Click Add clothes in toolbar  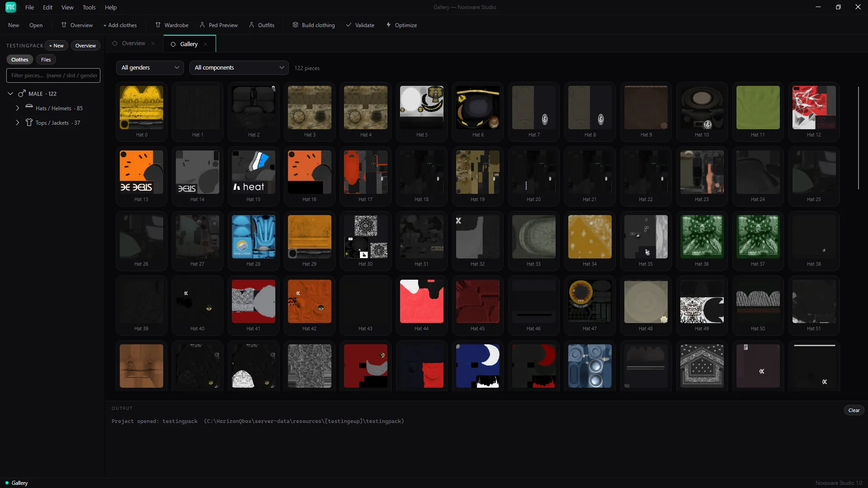point(120,25)
